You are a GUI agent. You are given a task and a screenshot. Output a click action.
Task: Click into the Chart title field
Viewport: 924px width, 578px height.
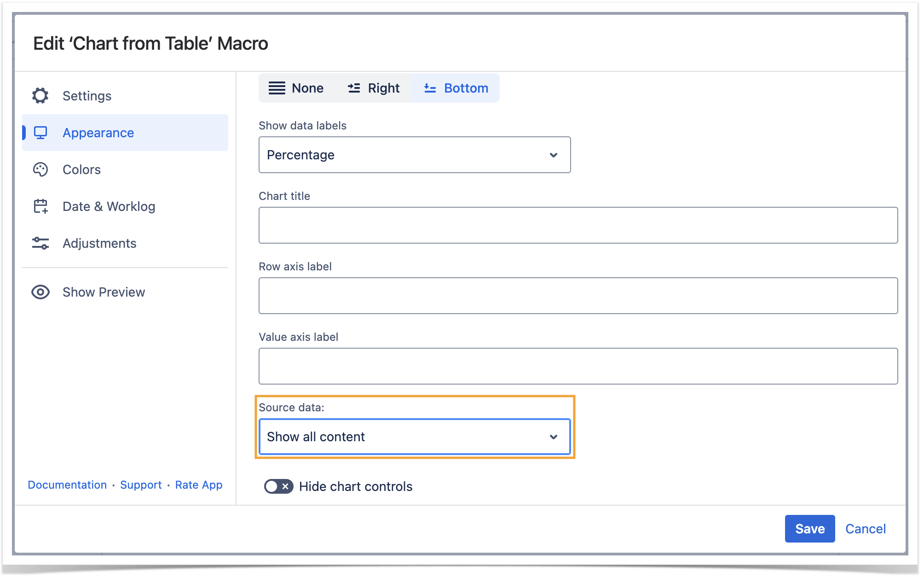click(x=577, y=225)
